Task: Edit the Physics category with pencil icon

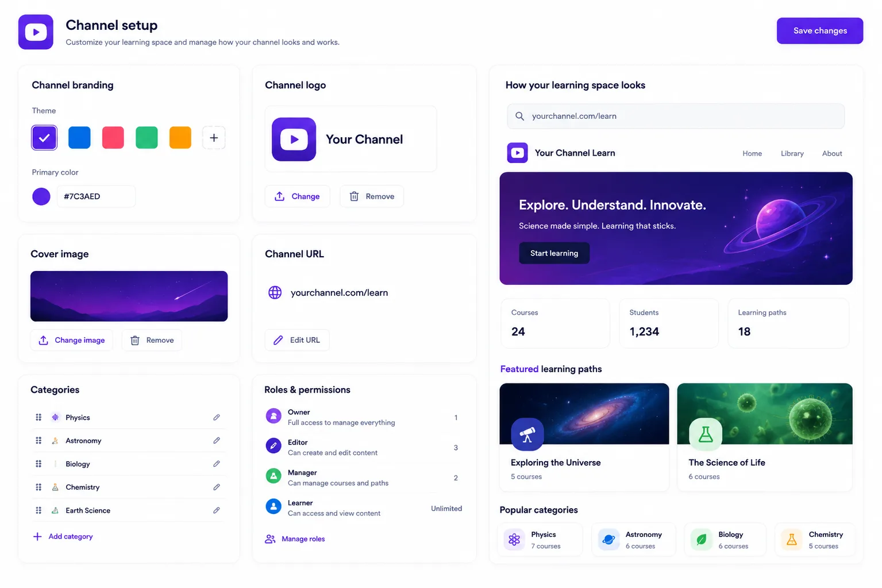Action: click(217, 417)
